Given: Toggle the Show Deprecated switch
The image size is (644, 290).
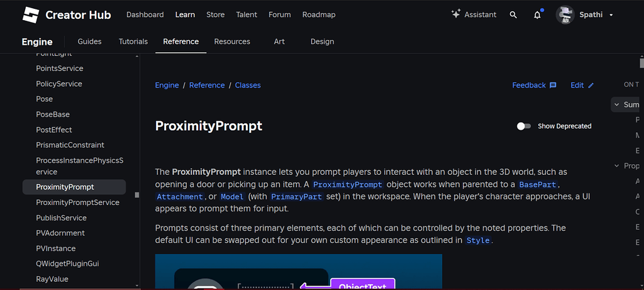Looking at the screenshot, I should (524, 126).
